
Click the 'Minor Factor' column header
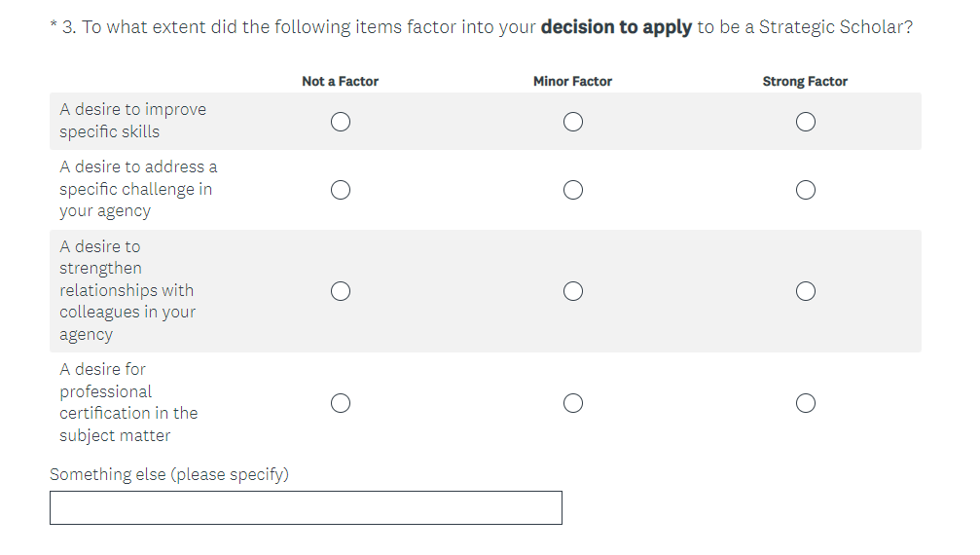[572, 82]
